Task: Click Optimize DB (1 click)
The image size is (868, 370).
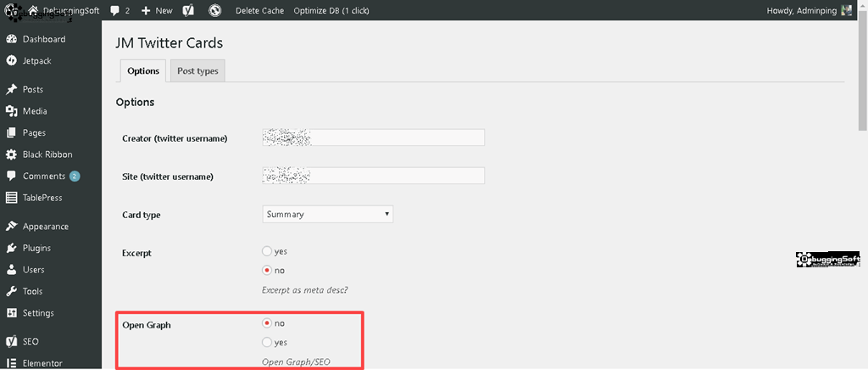Action: (x=331, y=10)
